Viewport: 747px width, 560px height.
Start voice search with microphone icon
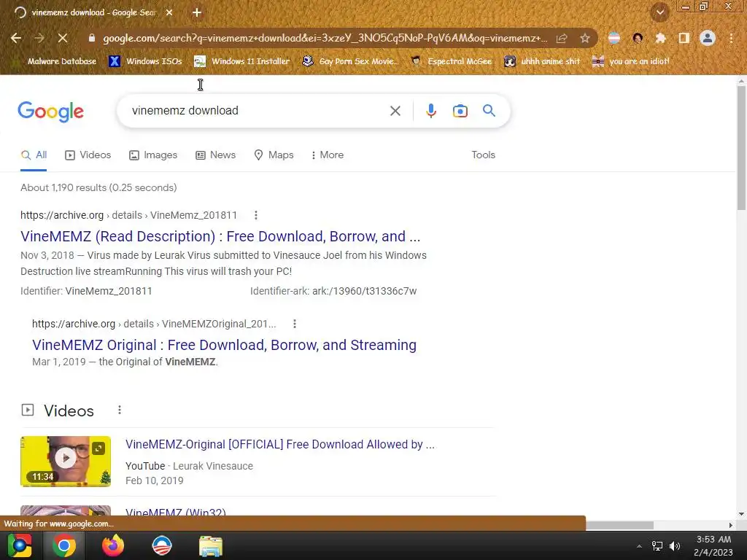[x=430, y=111]
